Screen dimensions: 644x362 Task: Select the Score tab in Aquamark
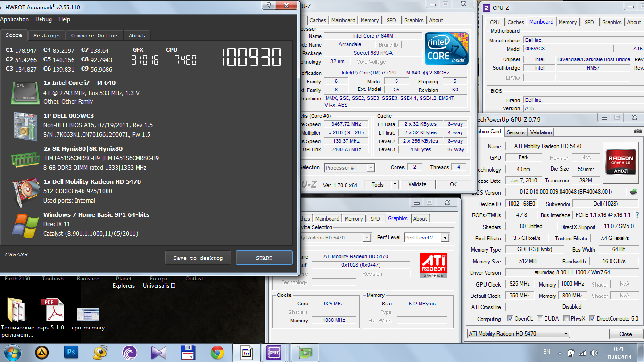[14, 35]
